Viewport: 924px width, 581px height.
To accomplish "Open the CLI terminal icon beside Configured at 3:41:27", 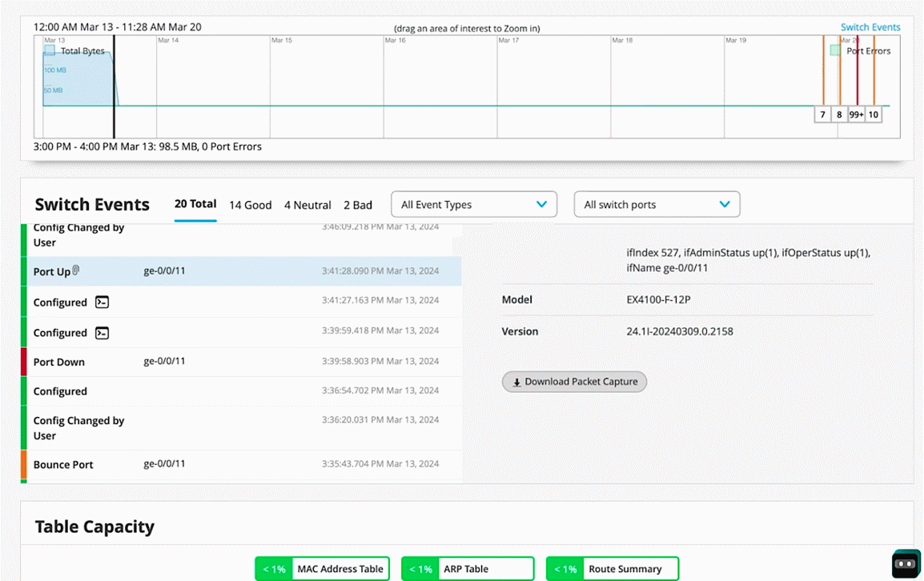I will click(101, 302).
